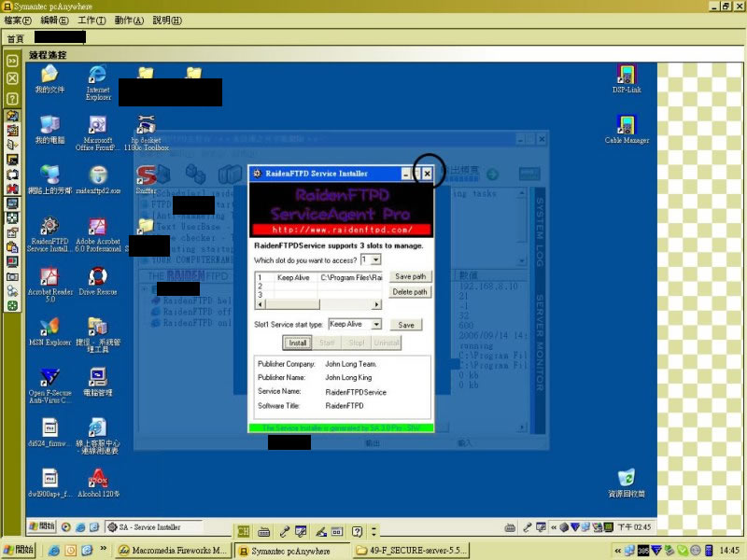Image resolution: width=747 pixels, height=560 pixels.
Task: Click the expand chevrons icon in pcAnywhere sidebar
Action: (12, 61)
